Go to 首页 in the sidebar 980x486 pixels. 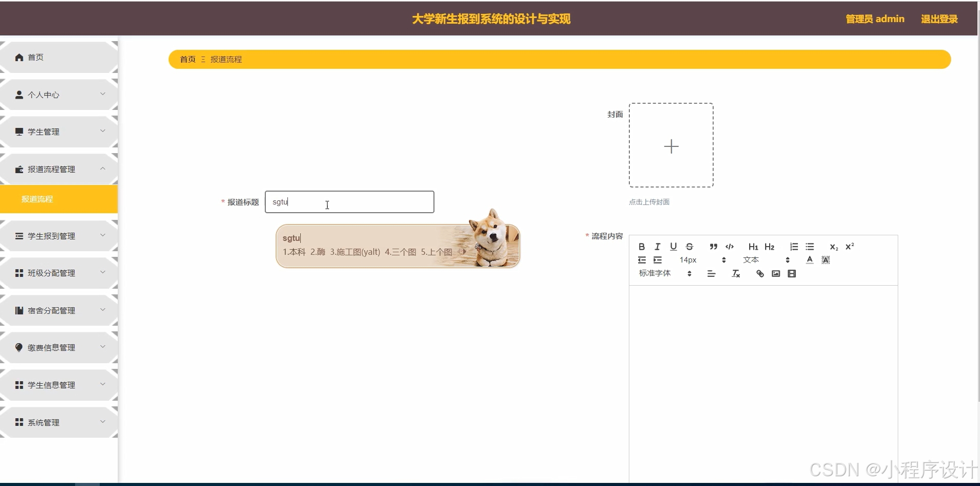pyautogui.click(x=59, y=57)
